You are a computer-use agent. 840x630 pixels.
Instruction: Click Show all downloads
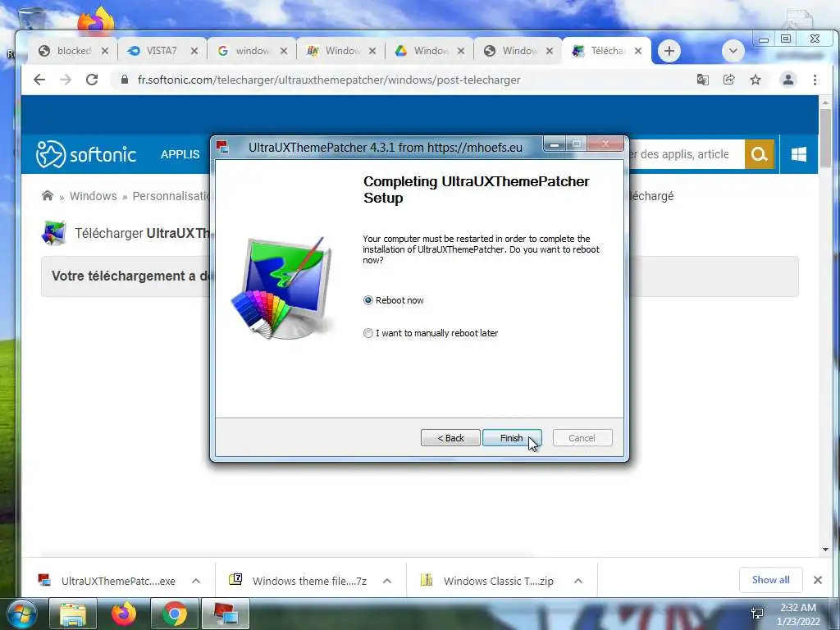coord(770,580)
